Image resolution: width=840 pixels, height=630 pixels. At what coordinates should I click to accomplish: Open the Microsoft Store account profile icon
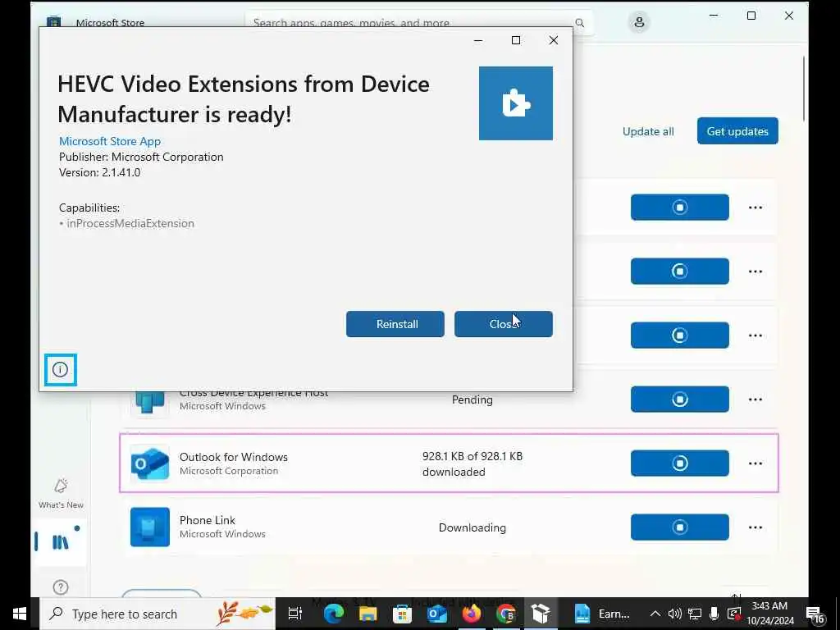click(x=638, y=22)
